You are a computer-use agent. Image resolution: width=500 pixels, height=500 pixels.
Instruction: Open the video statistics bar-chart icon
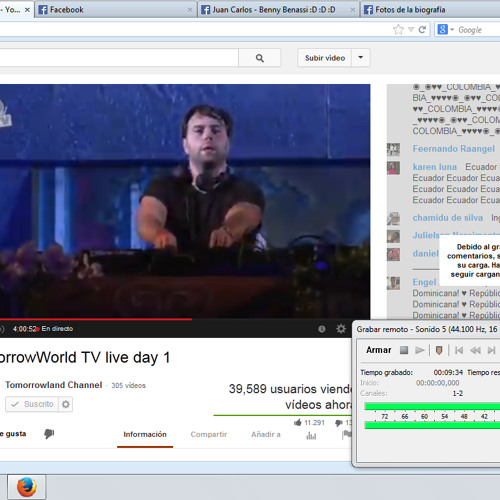coord(311,435)
